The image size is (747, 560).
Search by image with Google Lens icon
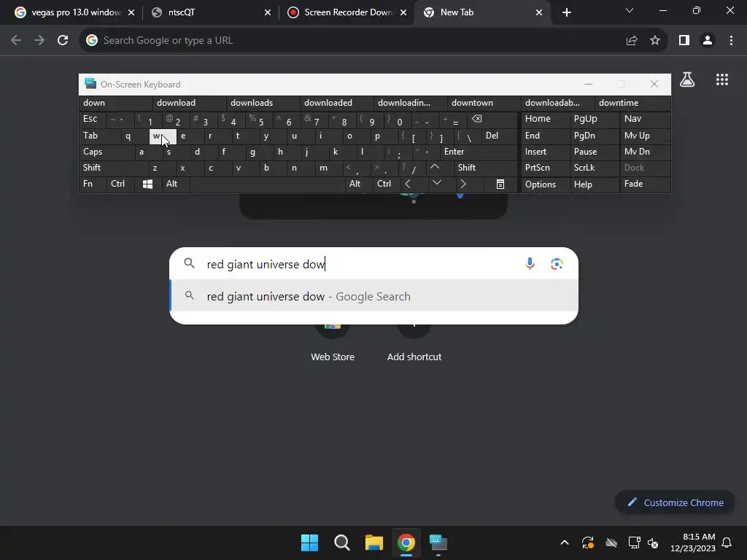(x=557, y=263)
